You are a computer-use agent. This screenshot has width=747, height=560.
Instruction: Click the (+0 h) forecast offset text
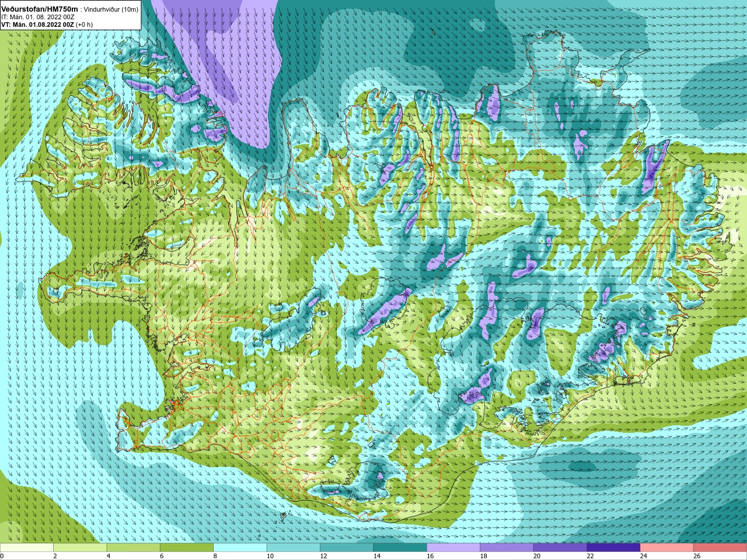coord(84,24)
